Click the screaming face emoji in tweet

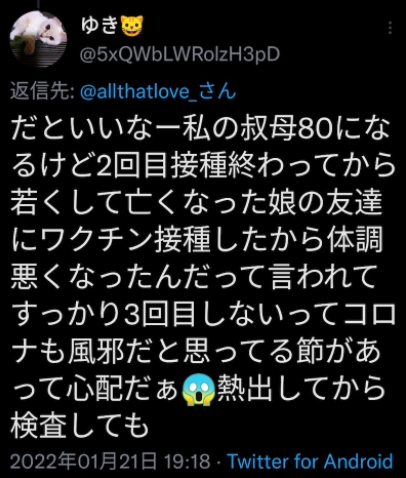coord(198,389)
